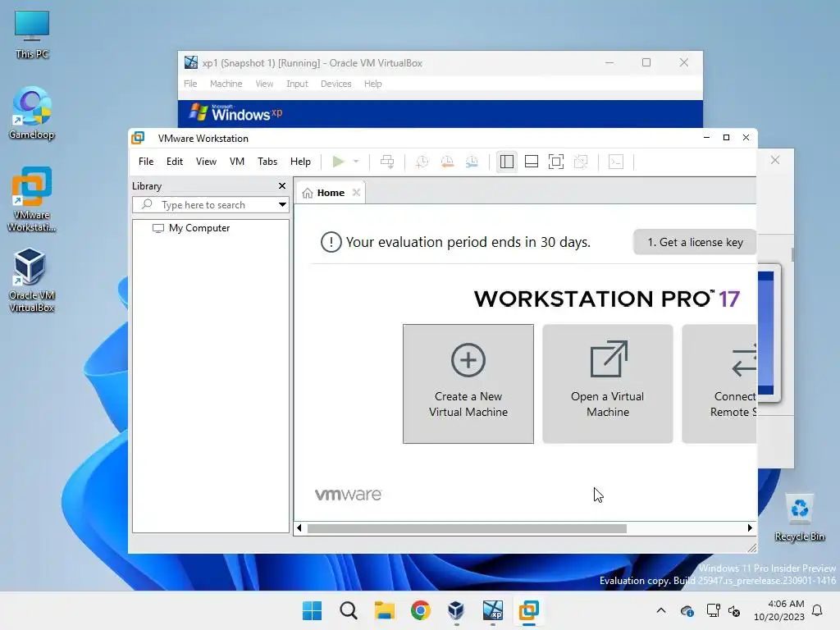The width and height of the screenshot is (840, 630).
Task: Click Open a Virtual Machine tile
Action: [608, 384]
